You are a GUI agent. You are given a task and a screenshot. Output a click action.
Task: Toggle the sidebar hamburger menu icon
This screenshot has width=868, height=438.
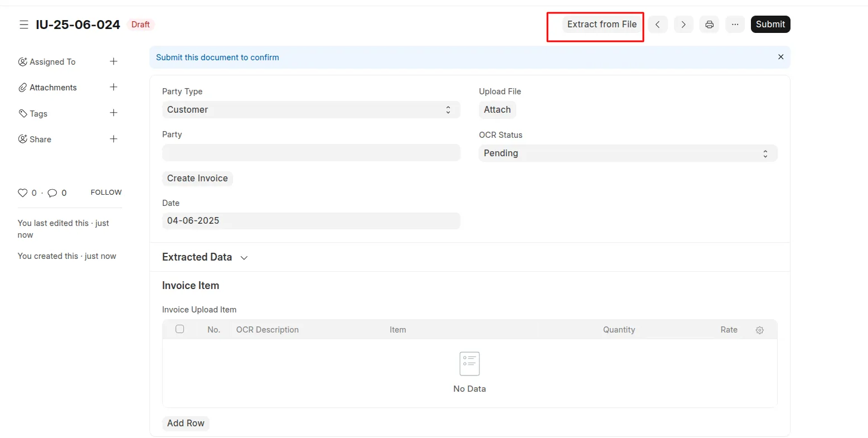click(23, 25)
